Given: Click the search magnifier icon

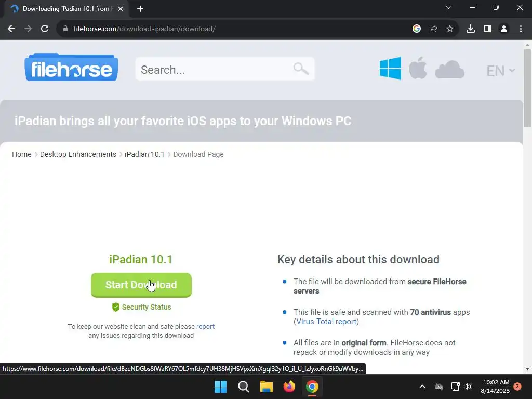Looking at the screenshot, I should pos(301,69).
